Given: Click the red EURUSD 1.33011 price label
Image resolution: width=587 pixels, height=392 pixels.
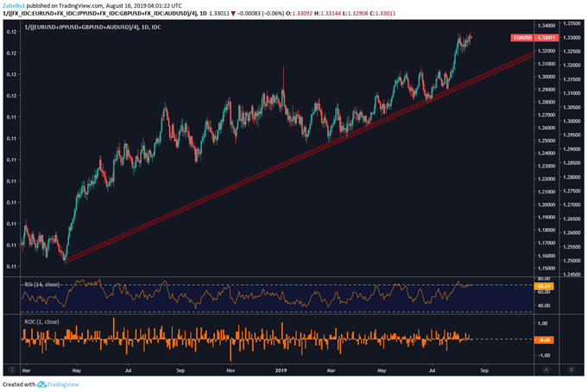Looking at the screenshot, I should [x=534, y=37].
